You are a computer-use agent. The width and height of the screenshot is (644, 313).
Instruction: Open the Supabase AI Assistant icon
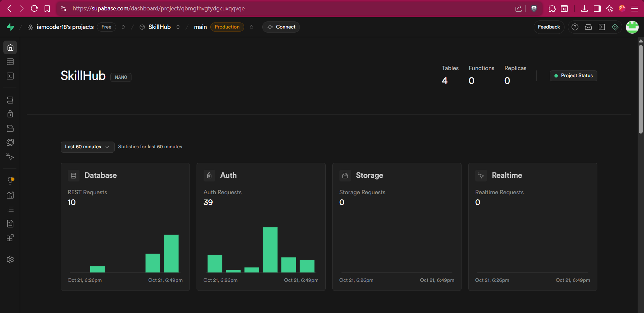click(x=615, y=27)
